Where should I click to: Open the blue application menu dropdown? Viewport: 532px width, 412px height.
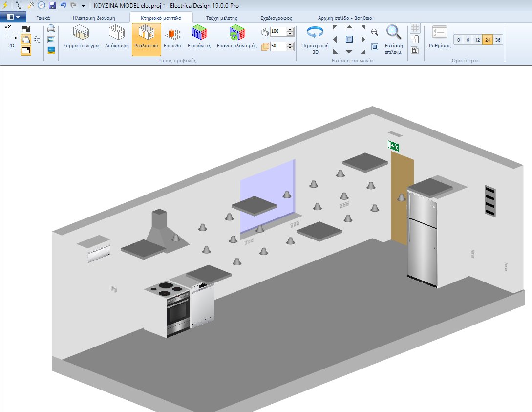coord(13,17)
